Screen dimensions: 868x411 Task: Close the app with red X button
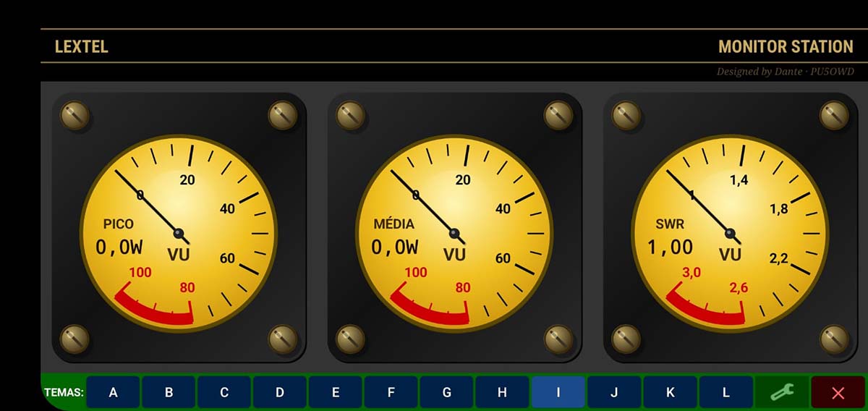click(x=838, y=392)
